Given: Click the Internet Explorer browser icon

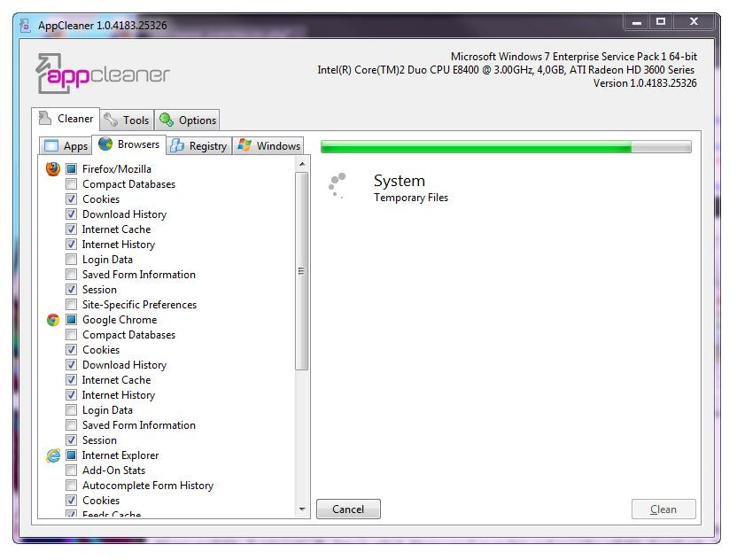Looking at the screenshot, I should tap(53, 455).
